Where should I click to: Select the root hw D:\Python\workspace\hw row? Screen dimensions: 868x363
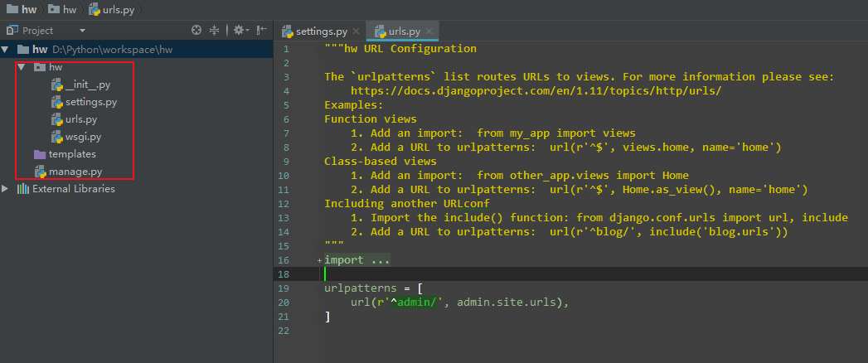[x=137, y=49]
